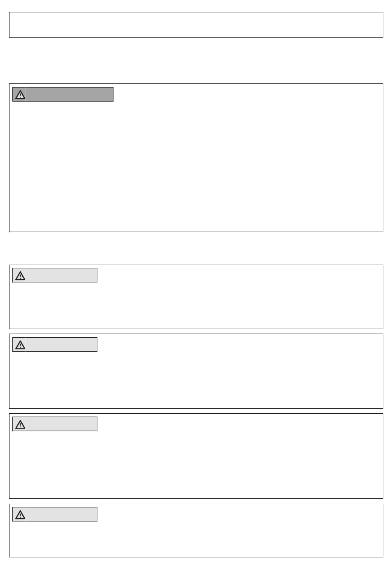Click the warning triangle in the second light-gray banner
The width and height of the screenshot is (392, 571).
(x=20, y=345)
